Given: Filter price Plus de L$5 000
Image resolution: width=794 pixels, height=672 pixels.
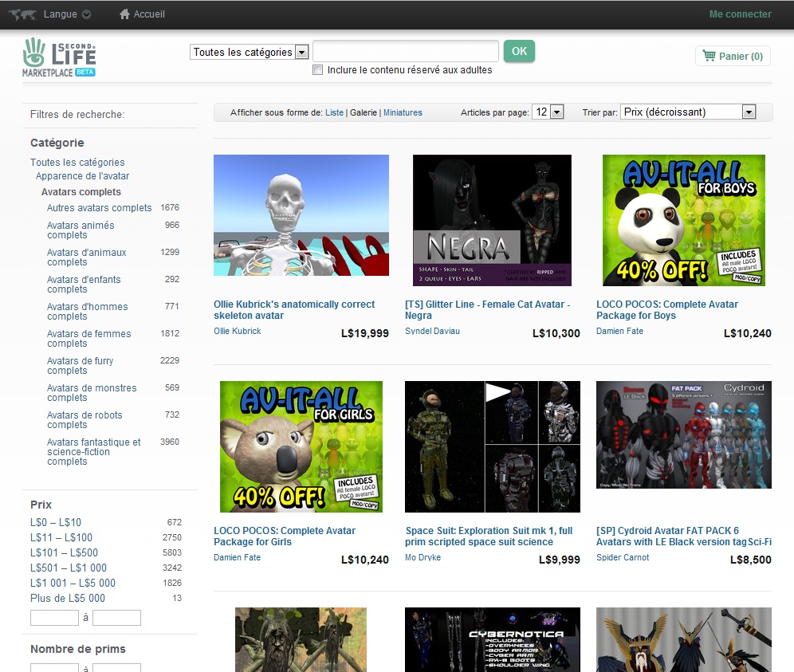Looking at the screenshot, I should (68, 598).
